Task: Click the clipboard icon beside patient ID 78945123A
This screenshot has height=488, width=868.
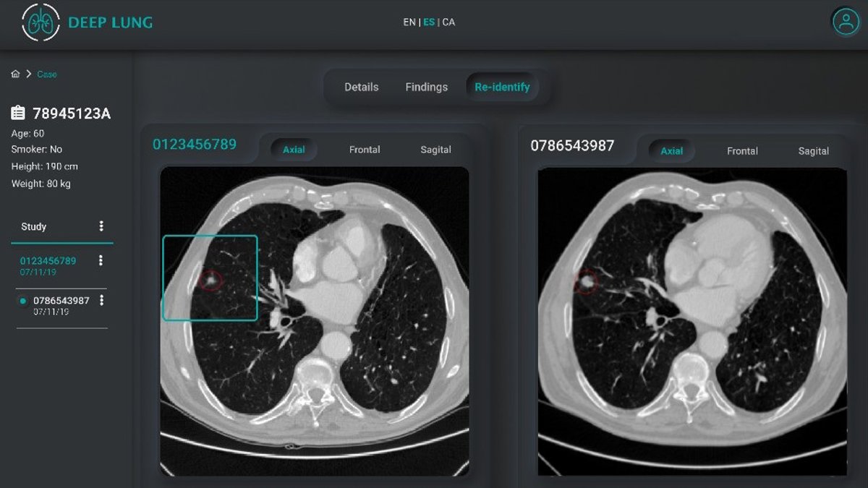Action: [19, 114]
